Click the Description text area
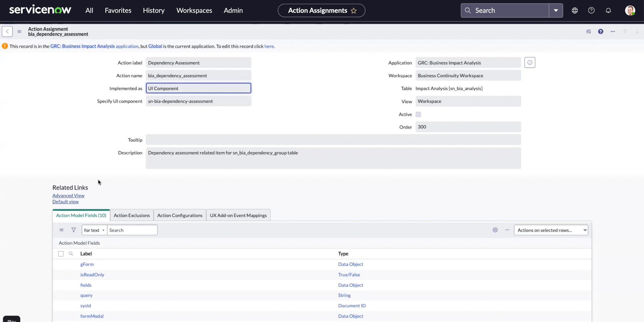The height and width of the screenshot is (322, 644). (x=333, y=158)
